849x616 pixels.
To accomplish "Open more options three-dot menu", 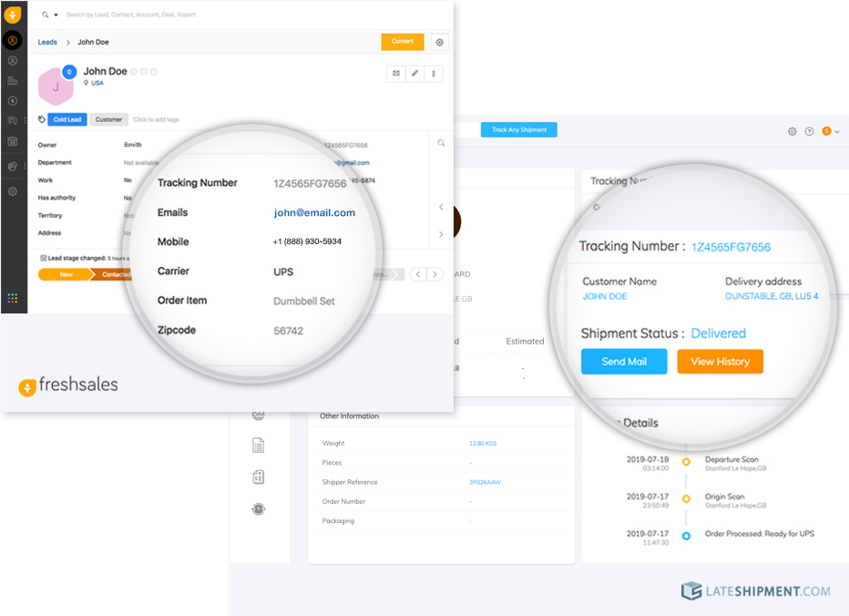I will (x=434, y=74).
